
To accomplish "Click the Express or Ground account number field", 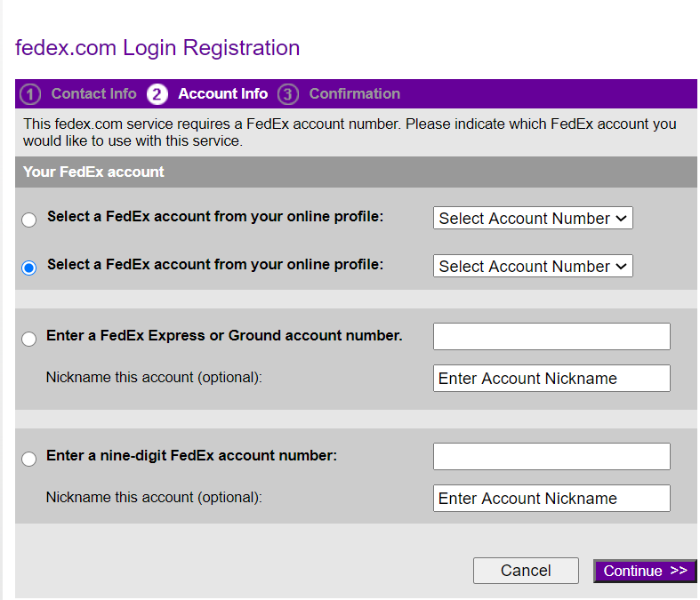I will (x=551, y=336).
